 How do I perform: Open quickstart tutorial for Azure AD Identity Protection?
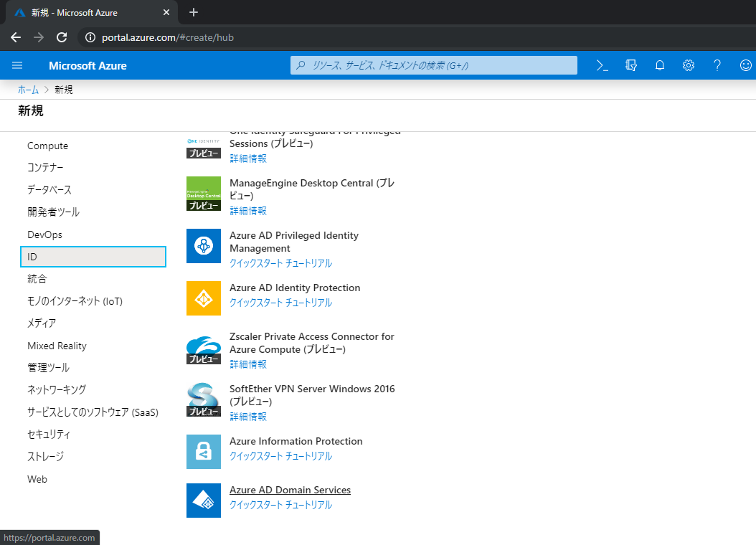(x=280, y=303)
